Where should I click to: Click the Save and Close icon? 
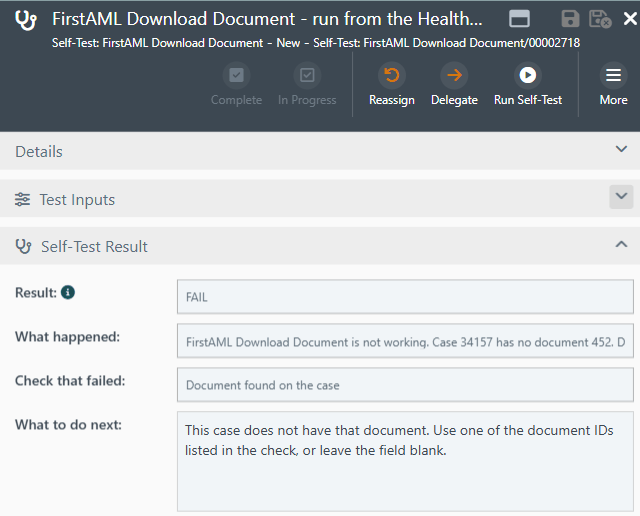600,19
